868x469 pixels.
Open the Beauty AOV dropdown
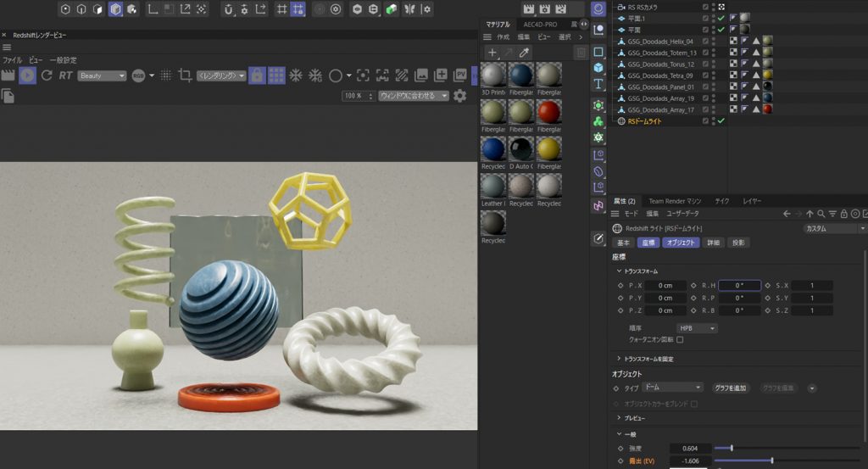point(102,75)
